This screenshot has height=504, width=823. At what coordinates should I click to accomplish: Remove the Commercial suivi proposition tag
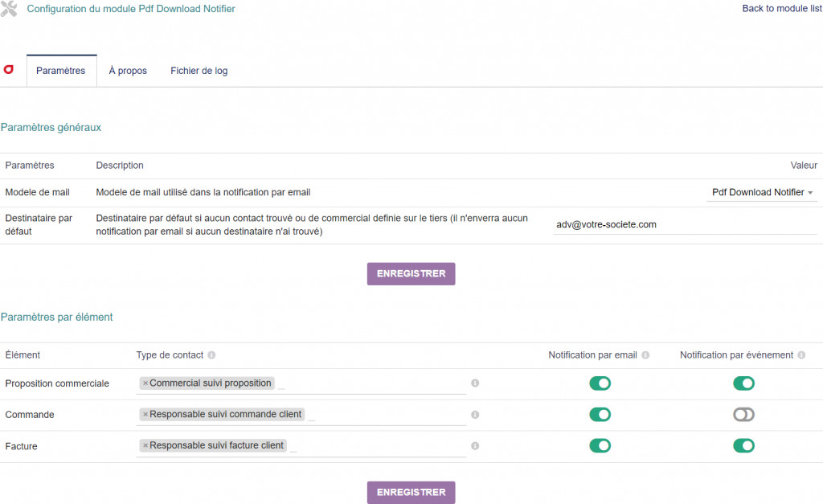[145, 383]
